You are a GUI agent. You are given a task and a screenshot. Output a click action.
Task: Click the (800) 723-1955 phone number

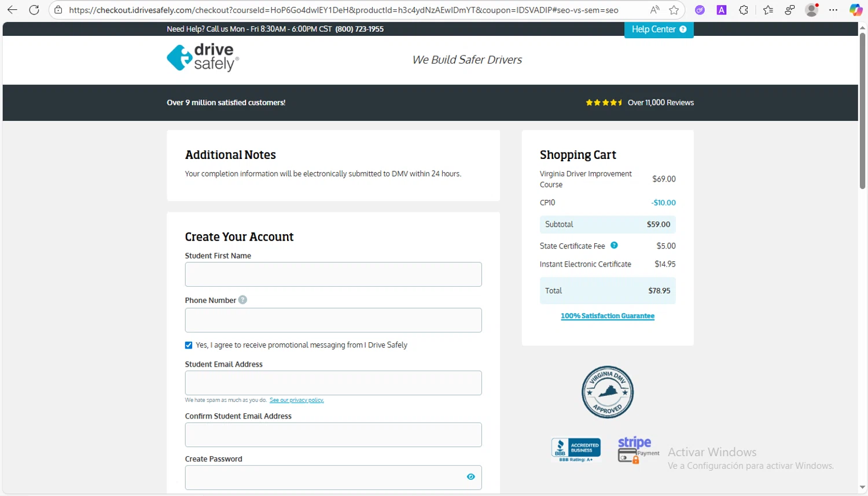(x=359, y=29)
